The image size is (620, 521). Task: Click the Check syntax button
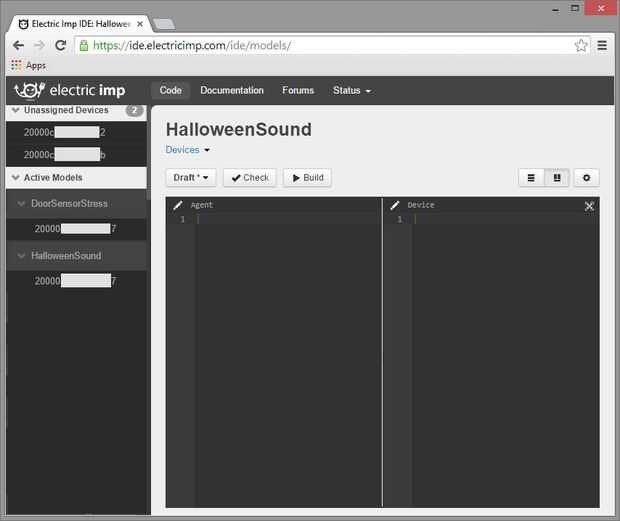click(x=250, y=178)
